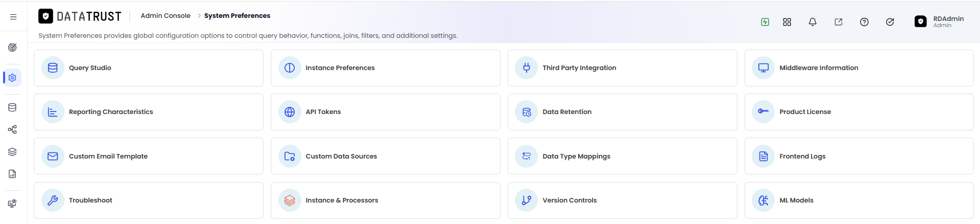Image resolution: width=980 pixels, height=224 pixels.
Task: Click the Data Type Mappings icon
Action: point(527,156)
